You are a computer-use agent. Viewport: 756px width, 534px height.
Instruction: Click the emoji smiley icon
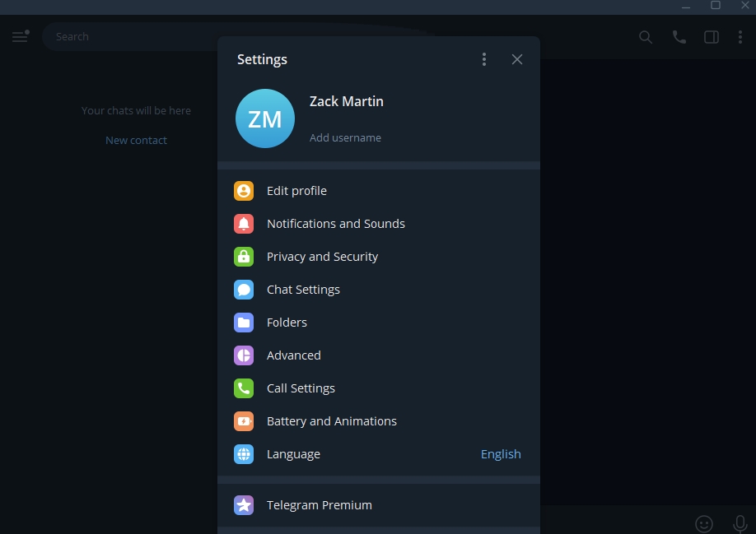704,523
